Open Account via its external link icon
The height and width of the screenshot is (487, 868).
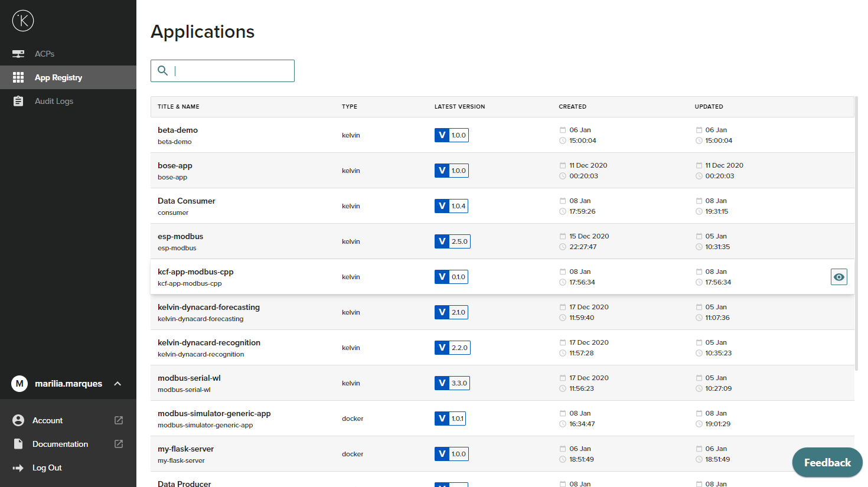pos(118,420)
